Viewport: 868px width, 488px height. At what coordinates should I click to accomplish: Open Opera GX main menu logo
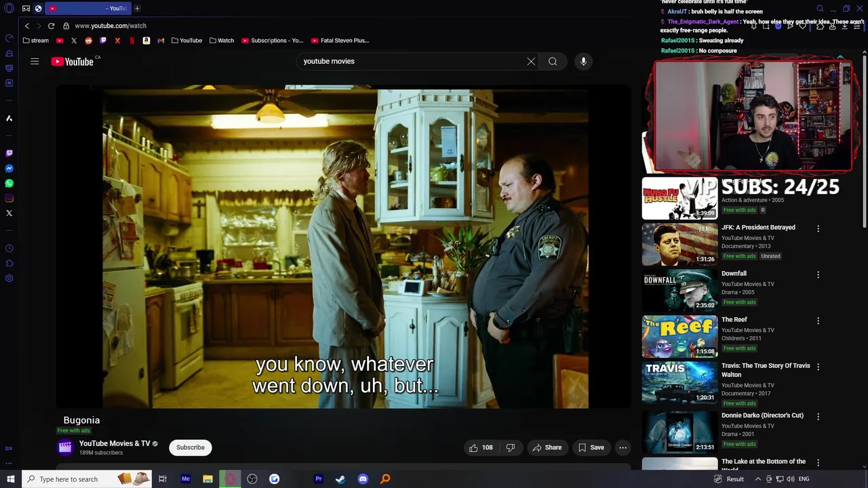pos(9,9)
